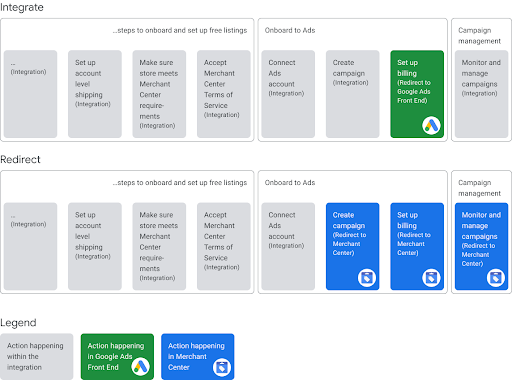Click the green Google Ads Front End legend swatch
This screenshot has width=512, height=380.
pyautogui.click(x=117, y=357)
